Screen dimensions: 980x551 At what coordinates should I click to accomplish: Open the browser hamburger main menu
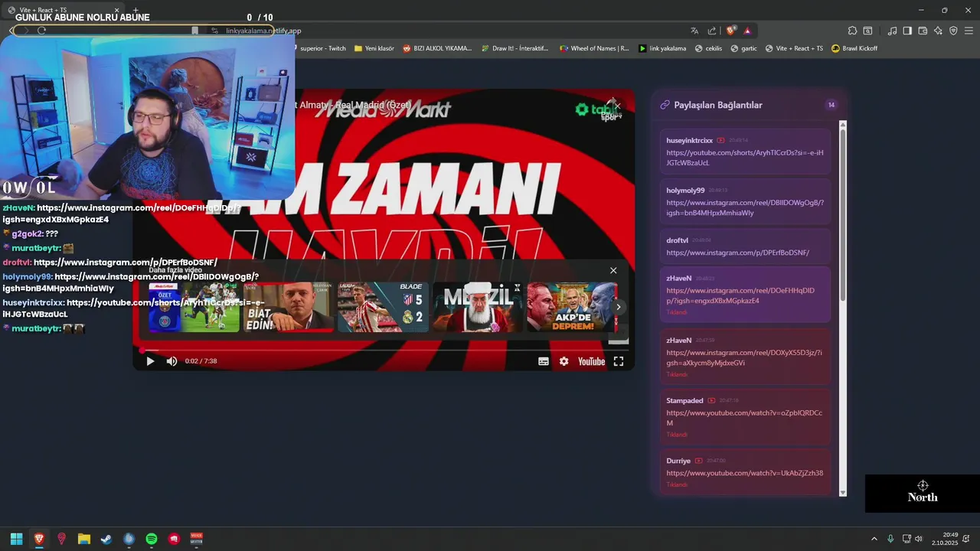[969, 31]
